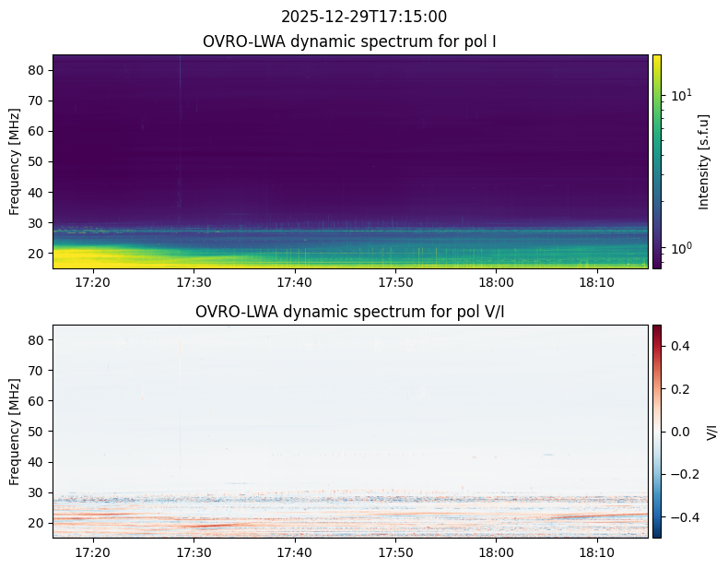Click the 50 MHz tick label on the bottom plot
Image resolution: width=728 pixels, height=569 pixels.
point(38,432)
